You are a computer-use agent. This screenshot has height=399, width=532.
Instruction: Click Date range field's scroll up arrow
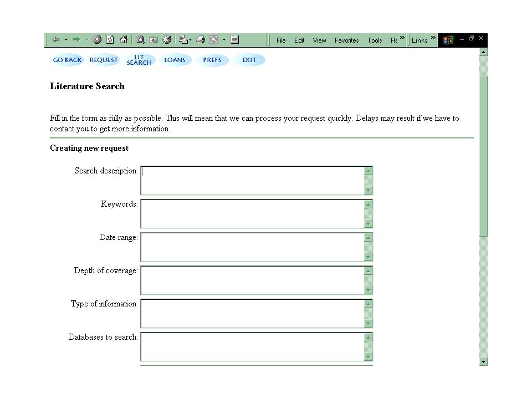click(368, 238)
